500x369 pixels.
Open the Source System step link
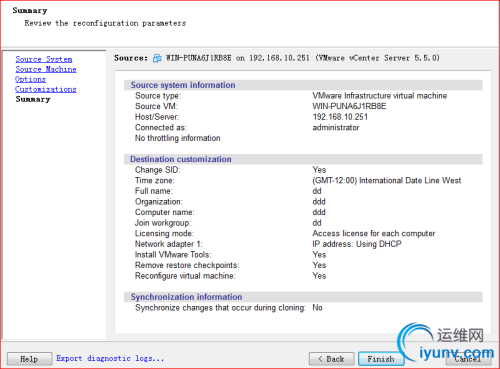(44, 59)
